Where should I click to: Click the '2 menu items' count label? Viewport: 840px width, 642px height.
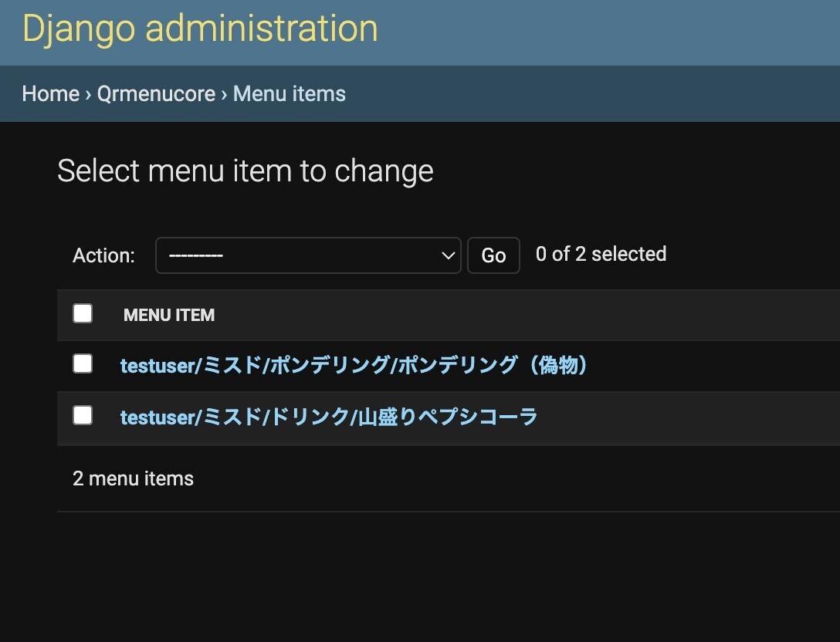tap(132, 478)
